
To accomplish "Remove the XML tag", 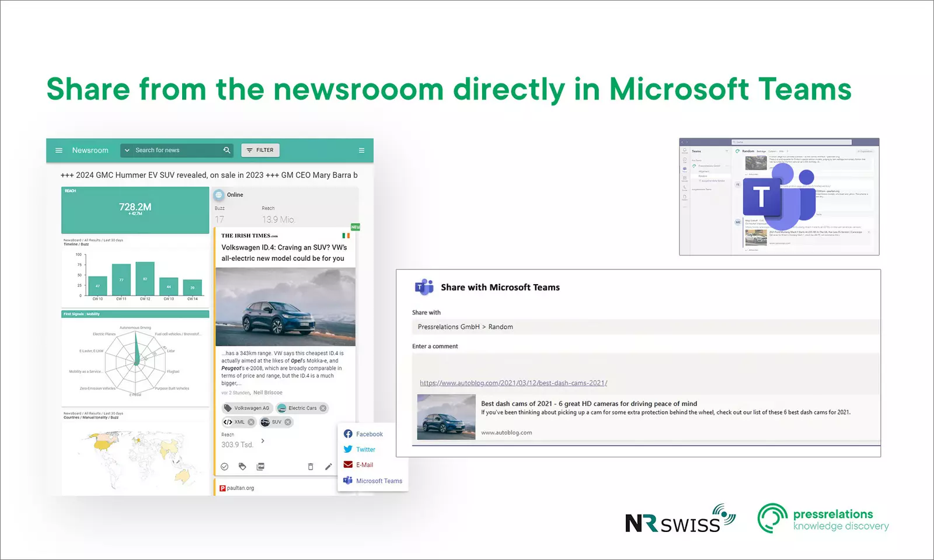I will point(251,422).
